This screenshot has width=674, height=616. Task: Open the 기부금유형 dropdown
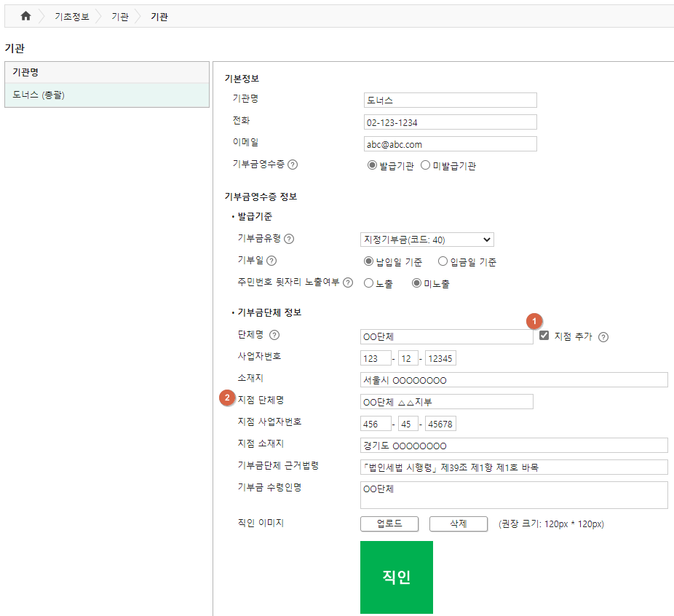pos(427,240)
